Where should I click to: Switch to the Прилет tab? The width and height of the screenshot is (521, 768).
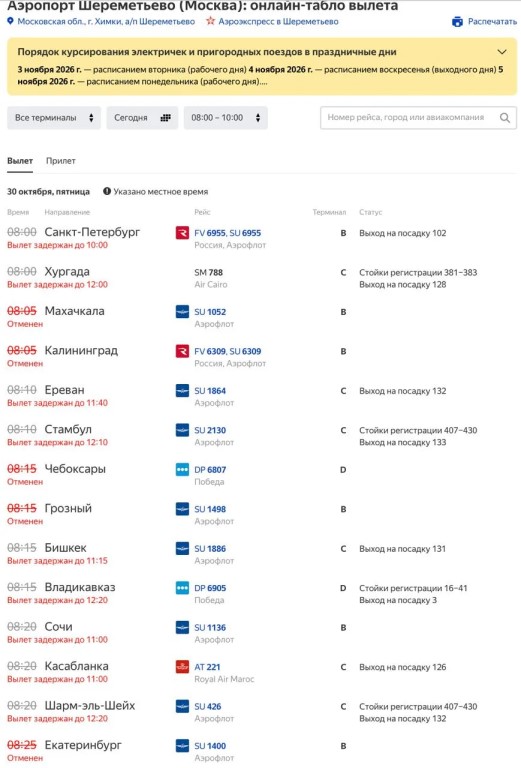(61, 161)
